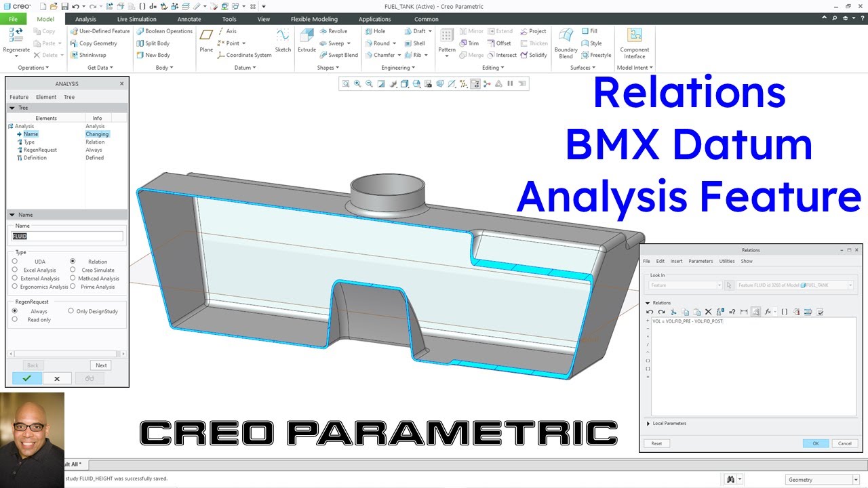Choose Ergonomics Analysis option
The image size is (868, 488).
[x=15, y=286]
